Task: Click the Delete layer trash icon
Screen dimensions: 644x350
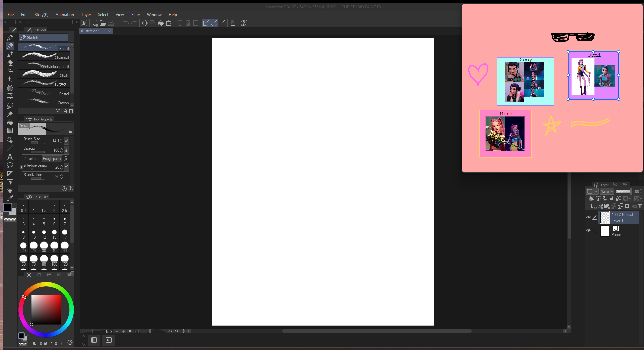Action: (x=640, y=206)
